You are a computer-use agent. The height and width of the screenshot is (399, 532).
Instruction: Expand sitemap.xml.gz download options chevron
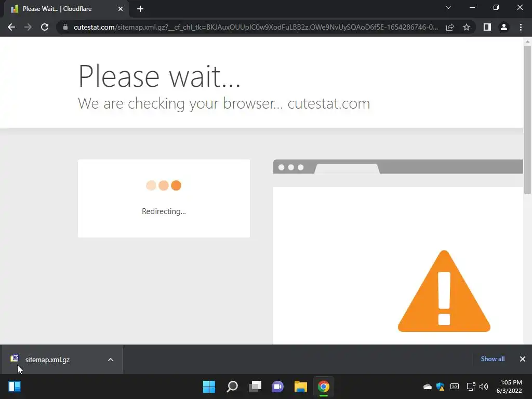111,360
